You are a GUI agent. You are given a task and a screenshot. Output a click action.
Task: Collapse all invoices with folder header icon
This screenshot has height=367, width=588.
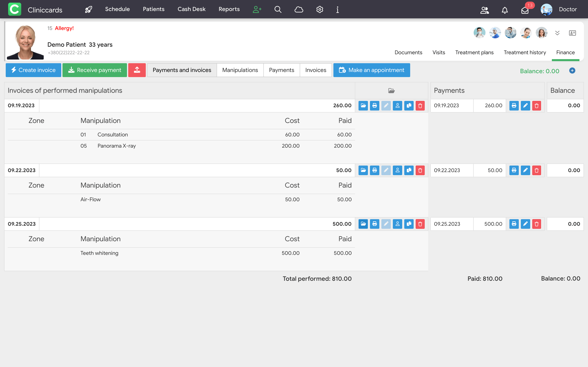coord(391,91)
